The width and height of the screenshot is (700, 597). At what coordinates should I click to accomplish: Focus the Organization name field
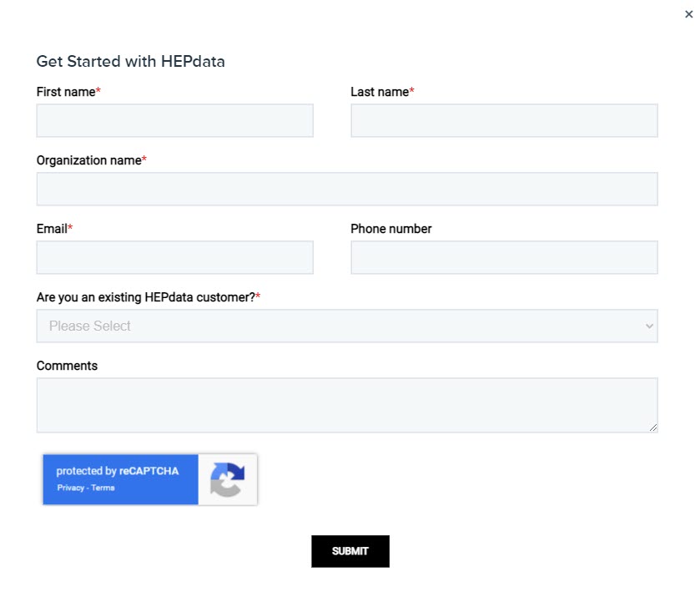coord(347,189)
